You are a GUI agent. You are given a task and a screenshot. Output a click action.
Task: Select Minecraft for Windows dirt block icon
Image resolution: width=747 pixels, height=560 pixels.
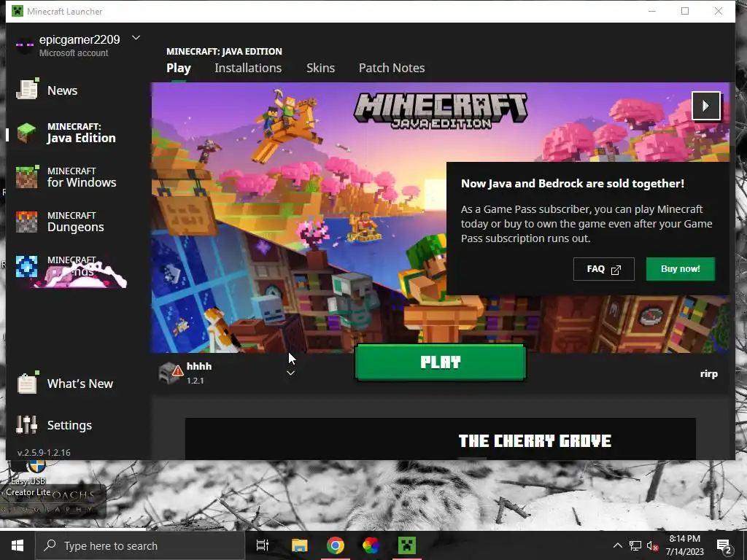[x=27, y=177]
